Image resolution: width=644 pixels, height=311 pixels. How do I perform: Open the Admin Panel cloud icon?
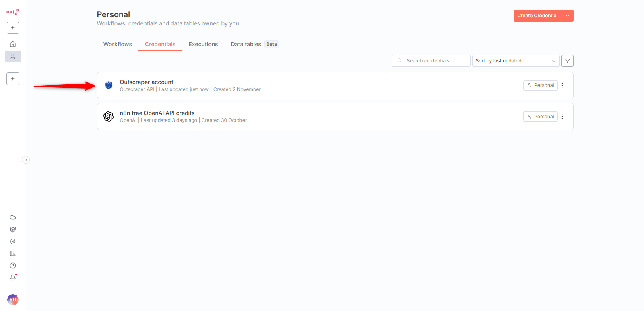[x=13, y=217]
